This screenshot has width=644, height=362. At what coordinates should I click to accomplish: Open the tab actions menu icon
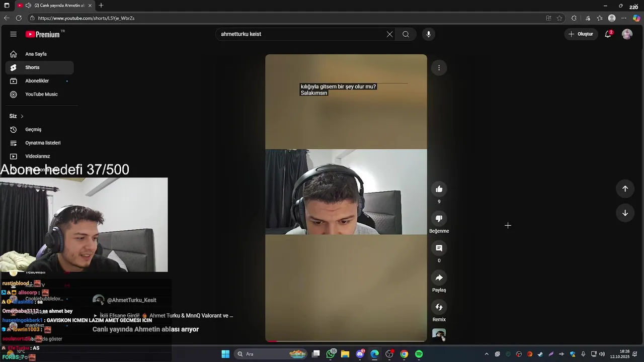click(x=7, y=6)
